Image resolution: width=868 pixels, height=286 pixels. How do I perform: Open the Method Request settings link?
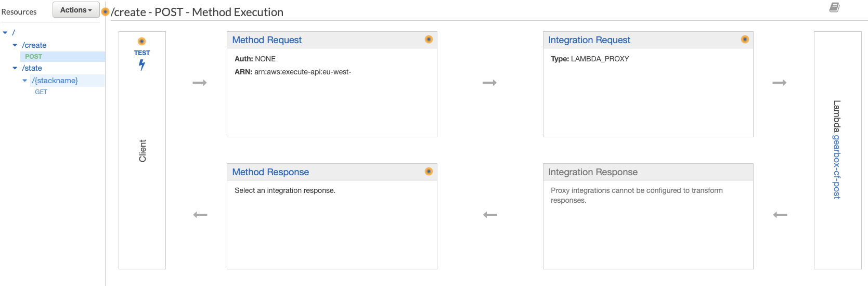(267, 40)
